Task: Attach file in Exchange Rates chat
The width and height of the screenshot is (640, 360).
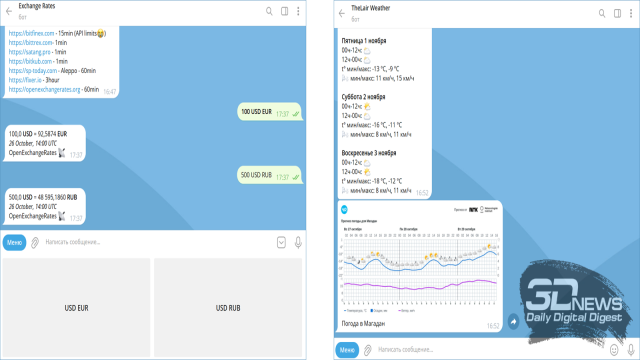Action: point(35,243)
